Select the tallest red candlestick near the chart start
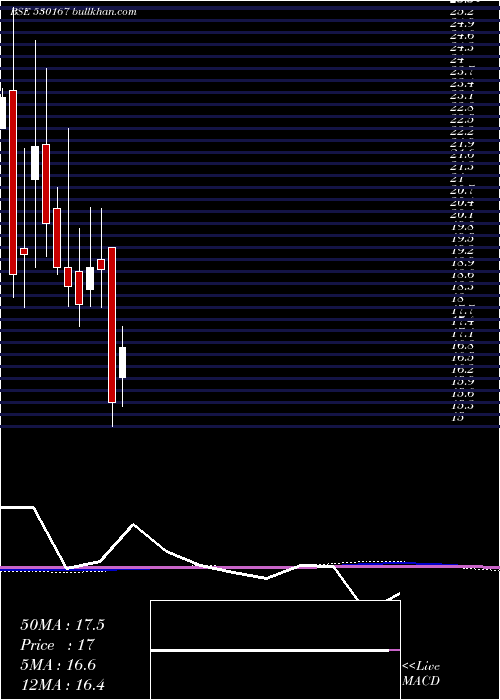 [13, 182]
